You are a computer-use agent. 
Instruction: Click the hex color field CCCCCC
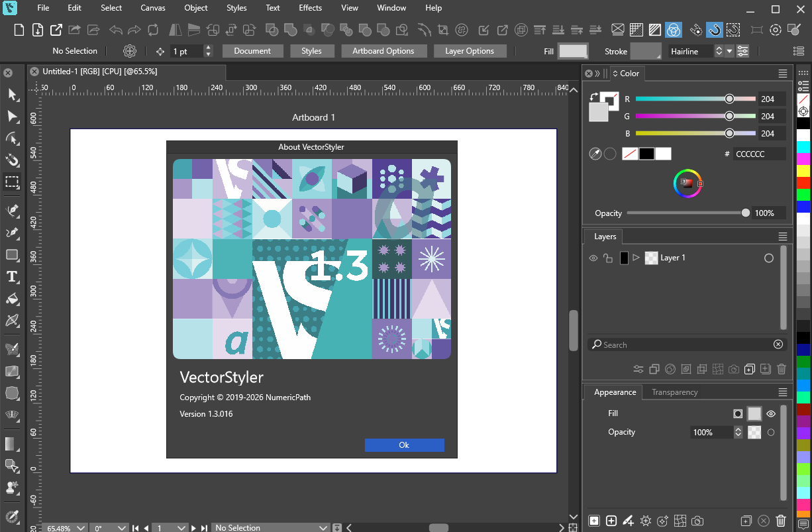[760, 154]
